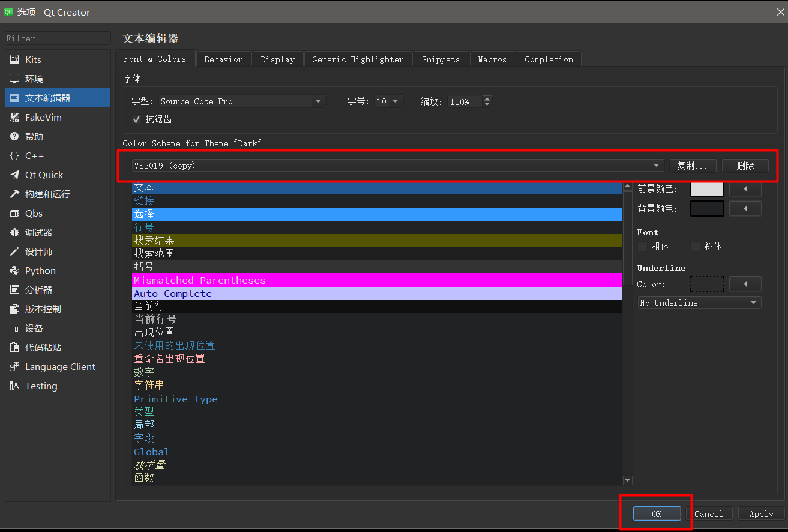Switch to the Snippets tab
The height and width of the screenshot is (532, 788).
tap(441, 59)
